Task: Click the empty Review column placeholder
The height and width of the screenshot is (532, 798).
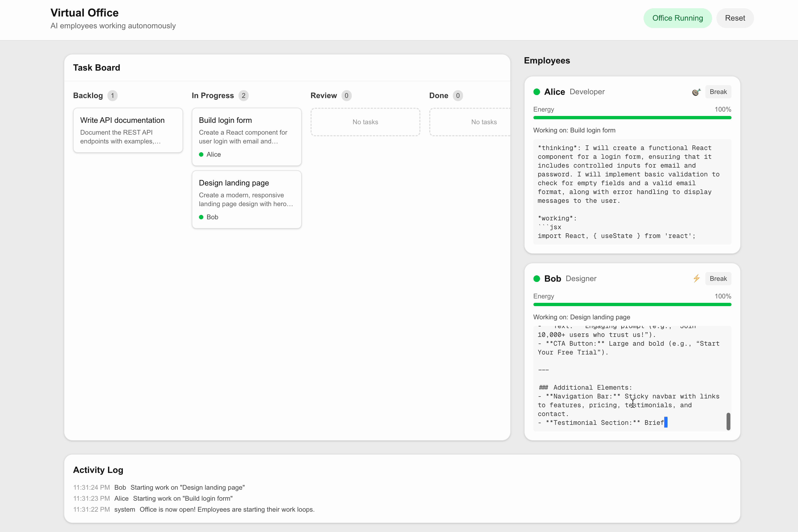Action: tap(365, 122)
